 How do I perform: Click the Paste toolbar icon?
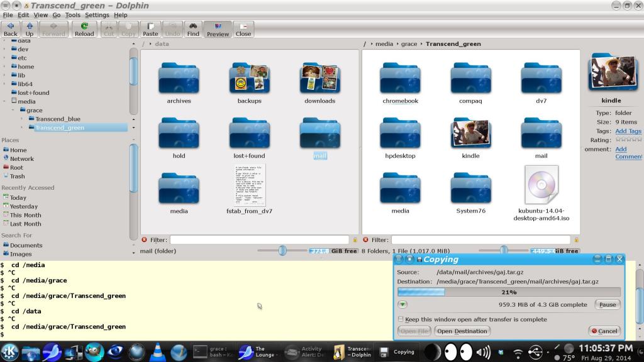(150, 29)
